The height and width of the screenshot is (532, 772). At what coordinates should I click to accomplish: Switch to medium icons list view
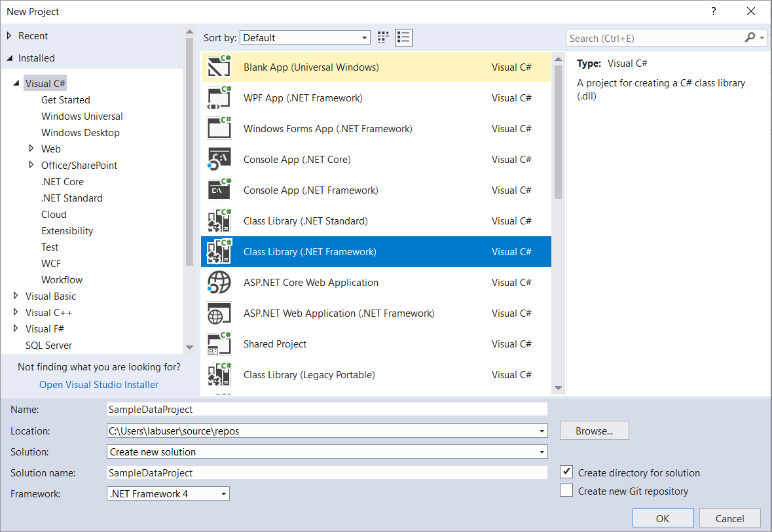point(403,38)
